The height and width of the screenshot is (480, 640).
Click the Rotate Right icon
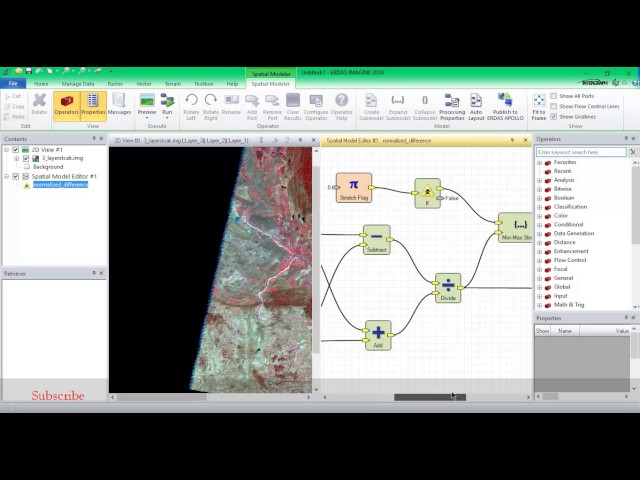pyautogui.click(x=211, y=106)
